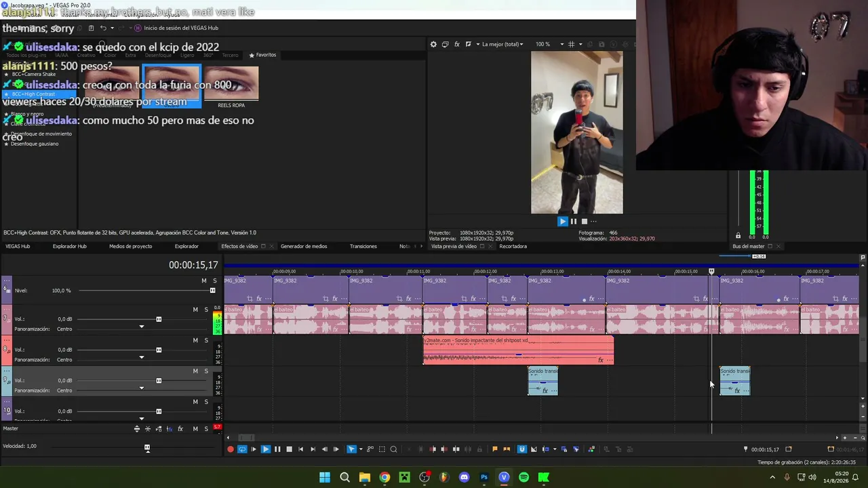Switch to the Transiciones tab
The height and width of the screenshot is (488, 868).
point(363,246)
